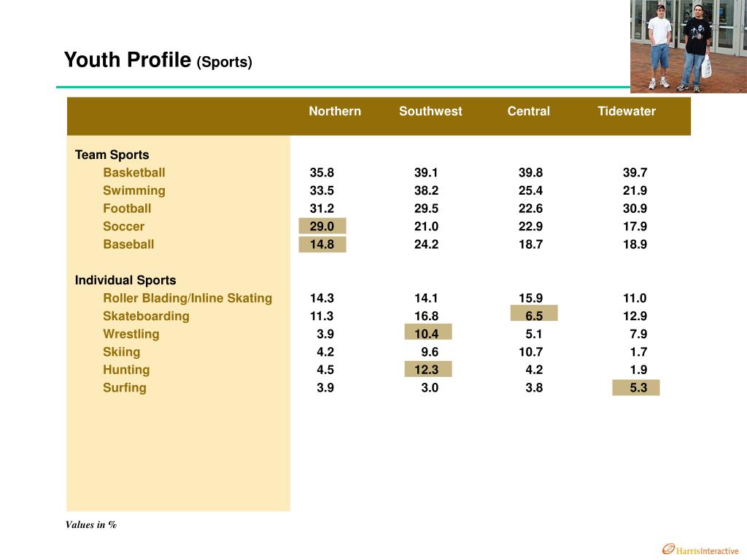Click the 'Skateboarding' row label
The image size is (747, 560).
(x=146, y=316)
